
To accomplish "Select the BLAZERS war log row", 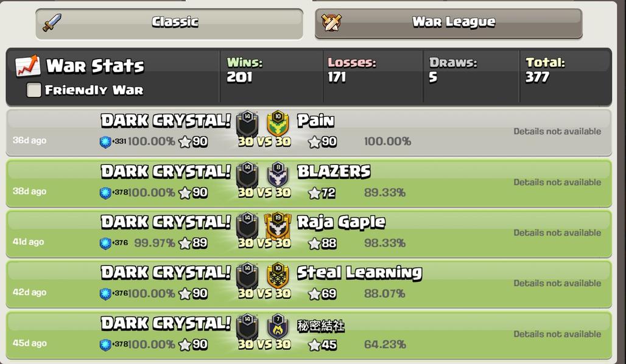I will [309, 183].
